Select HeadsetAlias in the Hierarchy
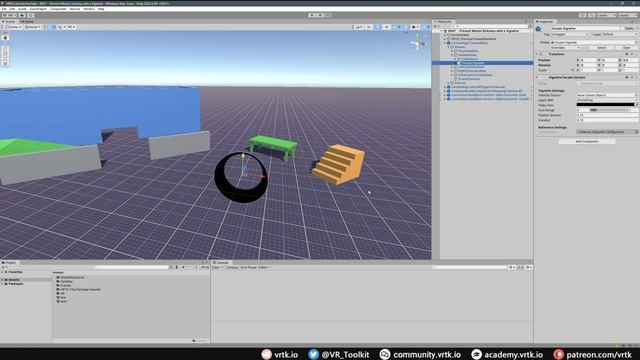The width and height of the screenshot is (640, 360). click(467, 55)
